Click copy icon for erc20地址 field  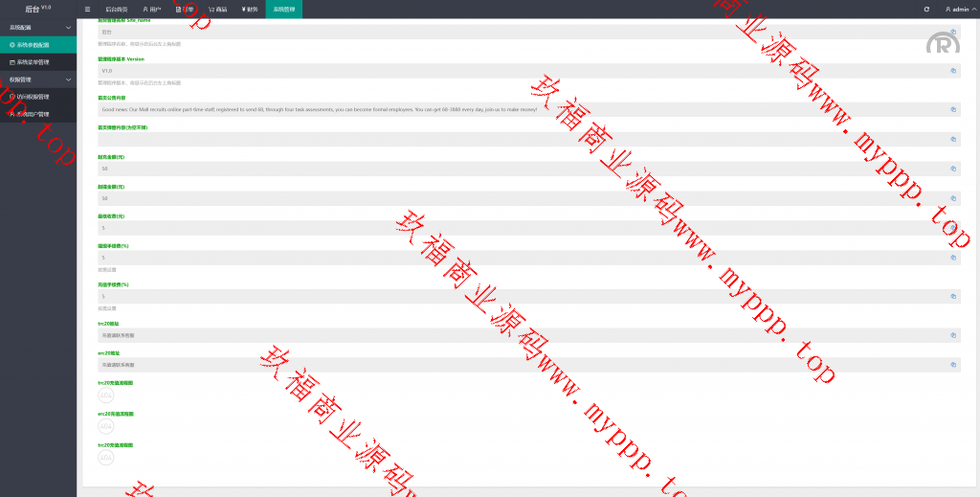tap(953, 364)
